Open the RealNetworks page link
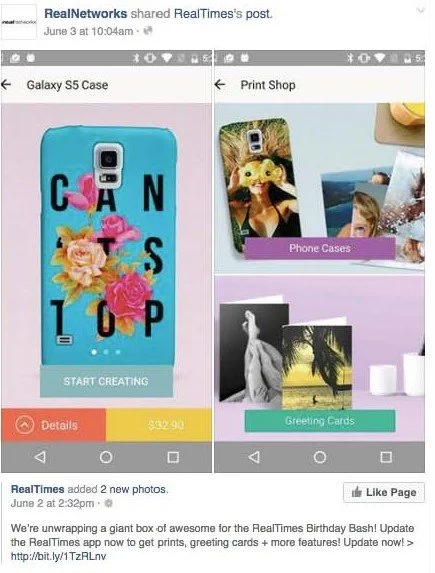435x573 pixels. (86, 14)
